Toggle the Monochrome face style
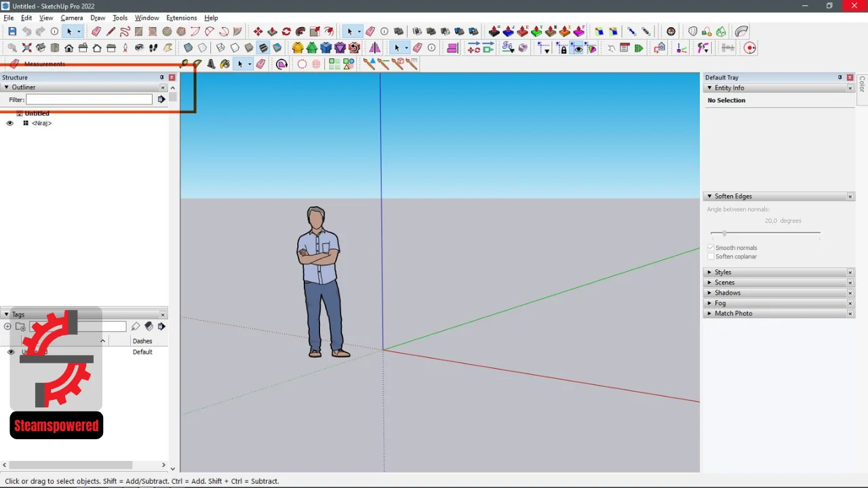 [x=277, y=47]
